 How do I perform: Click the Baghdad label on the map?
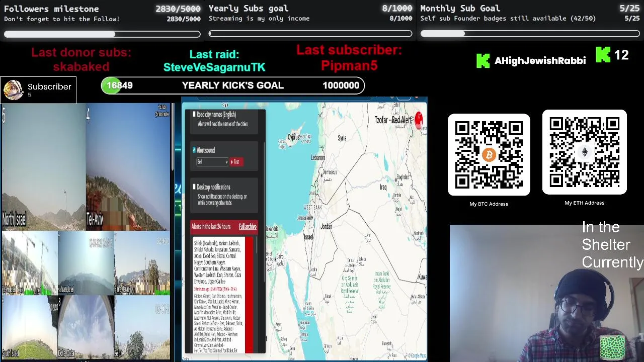click(403, 177)
